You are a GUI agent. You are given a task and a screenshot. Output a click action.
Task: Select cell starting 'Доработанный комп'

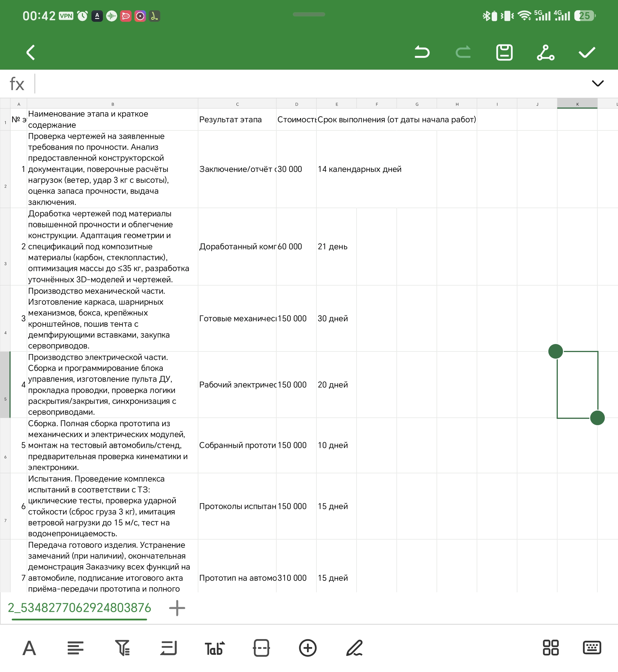coord(237,247)
